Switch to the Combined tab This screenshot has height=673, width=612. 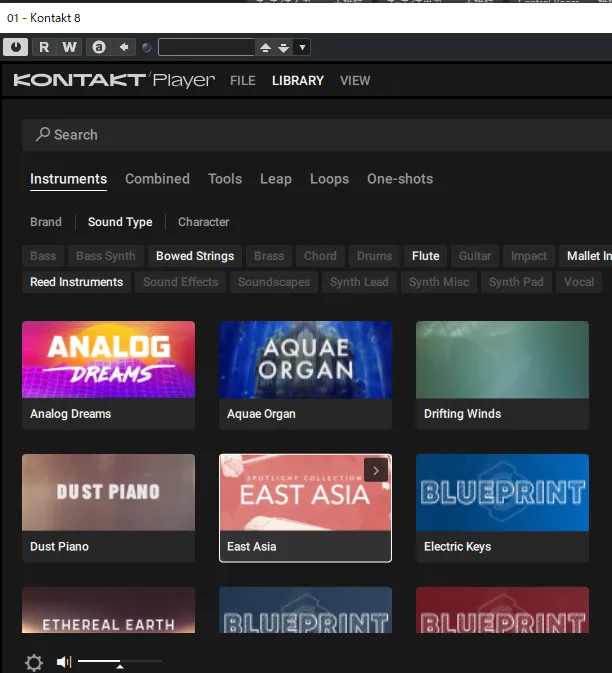tap(157, 179)
